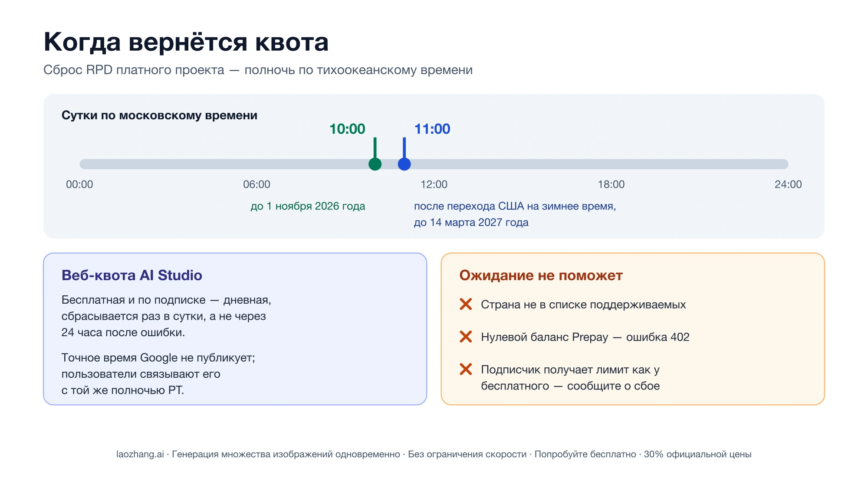
Task: Click the green '10:00' time label
Action: click(x=347, y=129)
